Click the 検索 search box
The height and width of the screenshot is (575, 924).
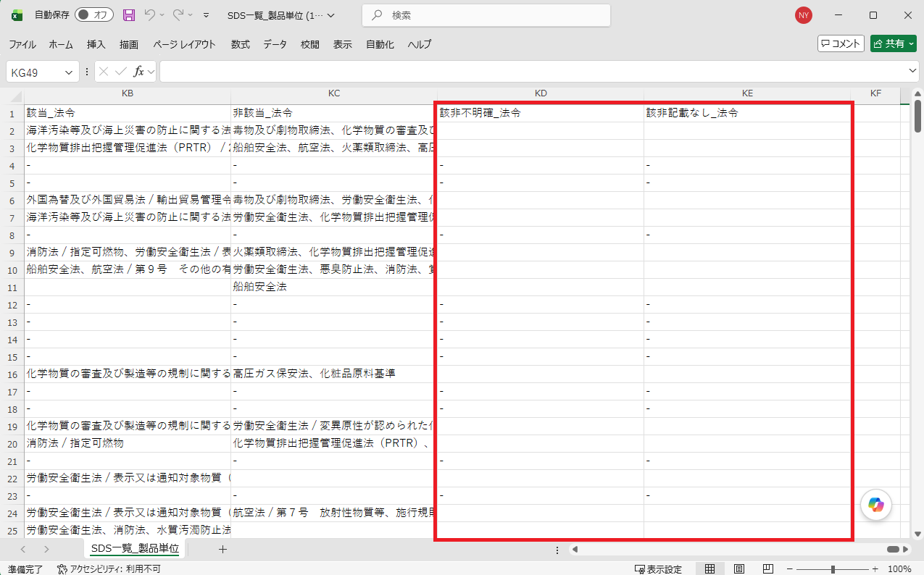pos(486,15)
